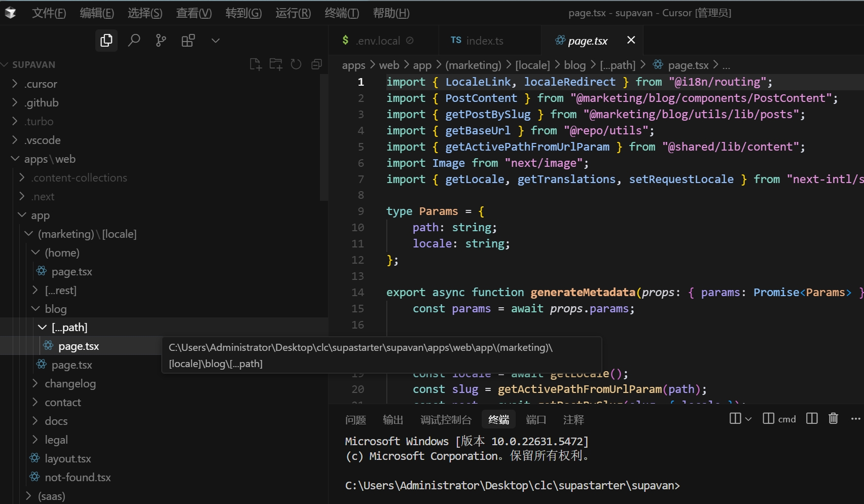Show more sidebar views via the chevron

(x=215, y=41)
